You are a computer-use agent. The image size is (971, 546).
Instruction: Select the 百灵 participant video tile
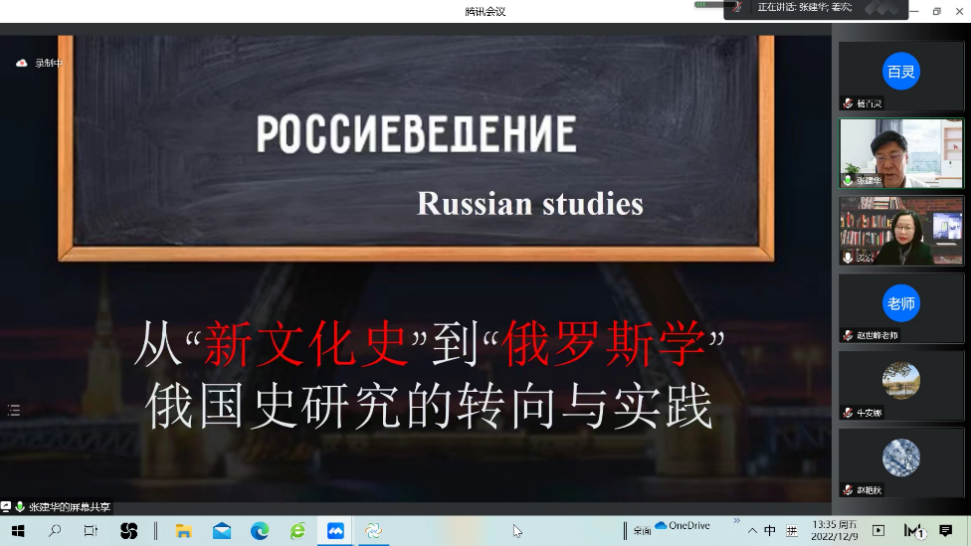901,75
